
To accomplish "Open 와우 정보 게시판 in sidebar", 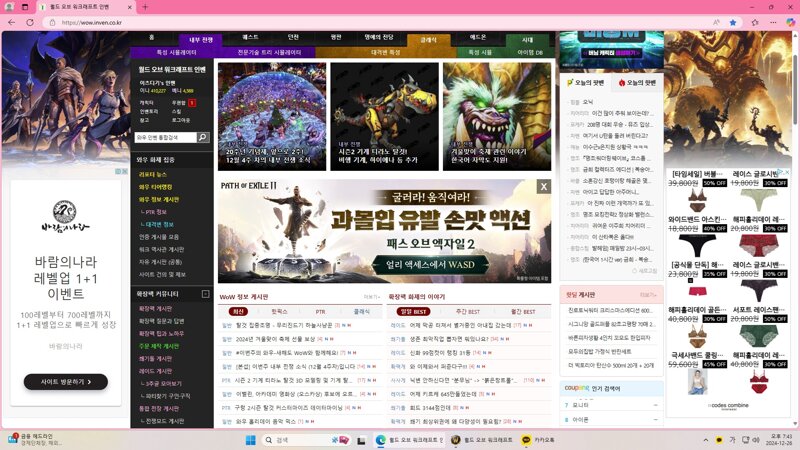I will [159, 199].
